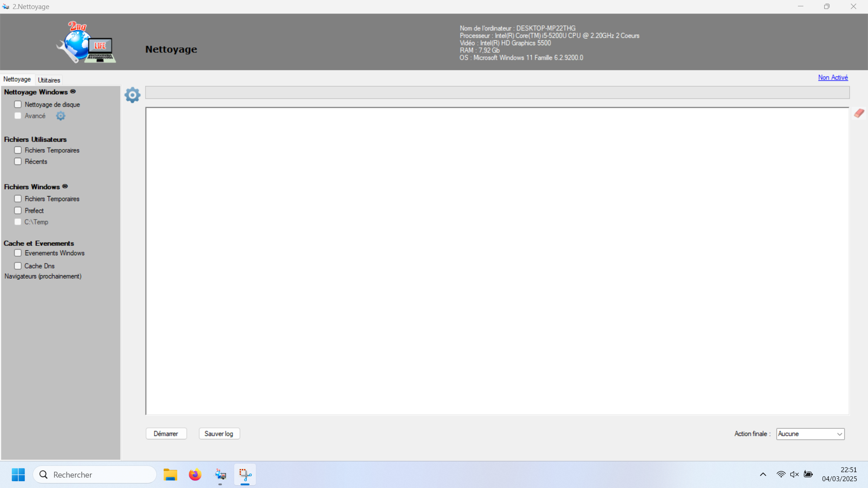The width and height of the screenshot is (868, 488).
Task: Show hidden system tray icons chevron
Action: (763, 474)
